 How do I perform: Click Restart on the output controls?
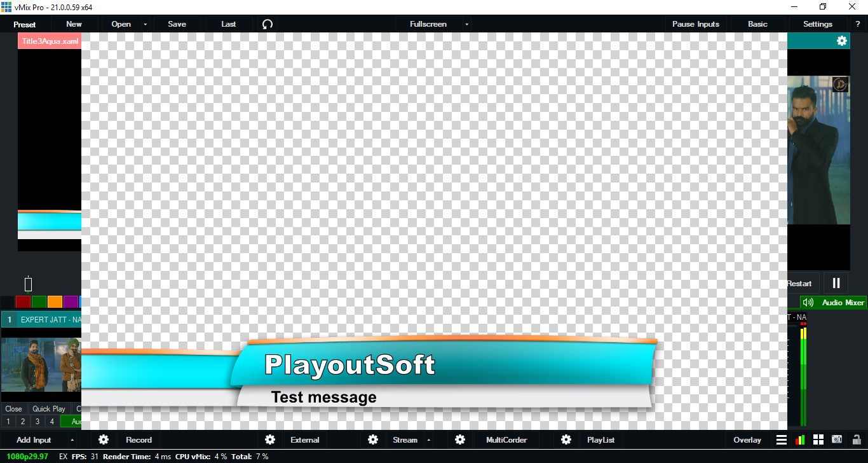pyautogui.click(x=799, y=283)
